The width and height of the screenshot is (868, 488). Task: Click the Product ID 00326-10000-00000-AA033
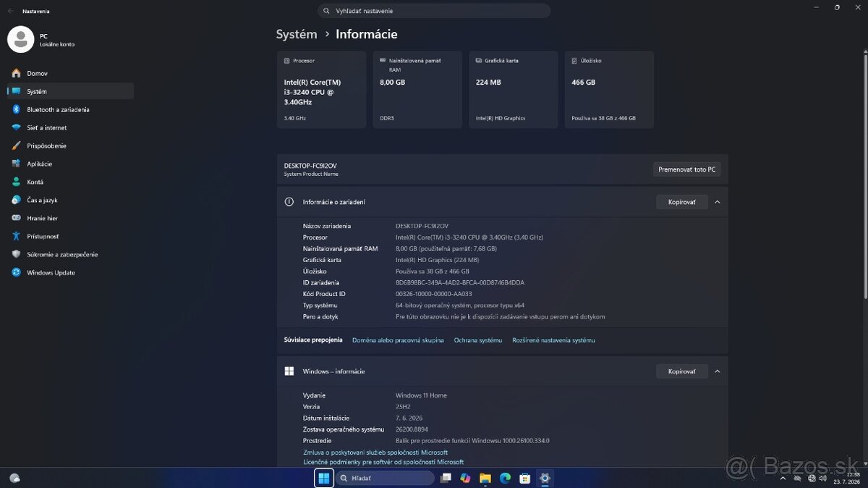point(434,294)
